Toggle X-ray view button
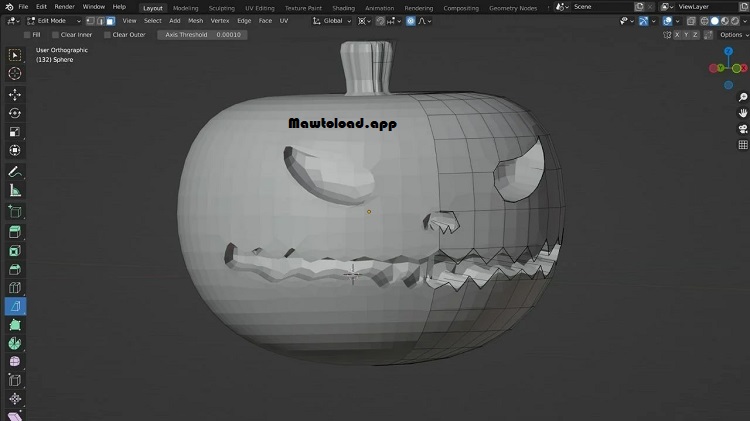Screen dimensions: 750x421 coord(691,21)
